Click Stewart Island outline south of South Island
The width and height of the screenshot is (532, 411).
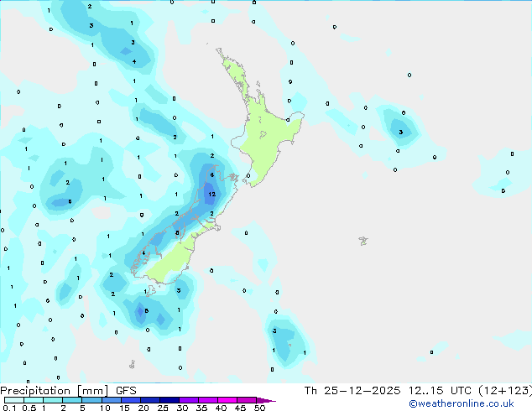[x=151, y=290]
